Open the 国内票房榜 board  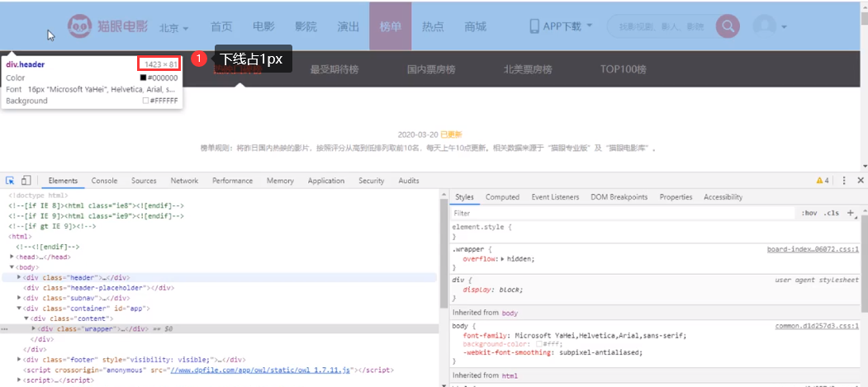(431, 69)
